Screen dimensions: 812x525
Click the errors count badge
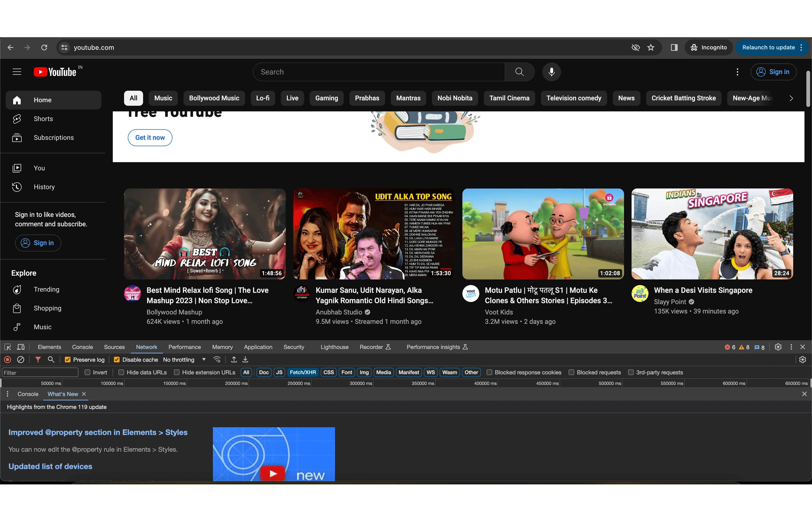pos(730,347)
